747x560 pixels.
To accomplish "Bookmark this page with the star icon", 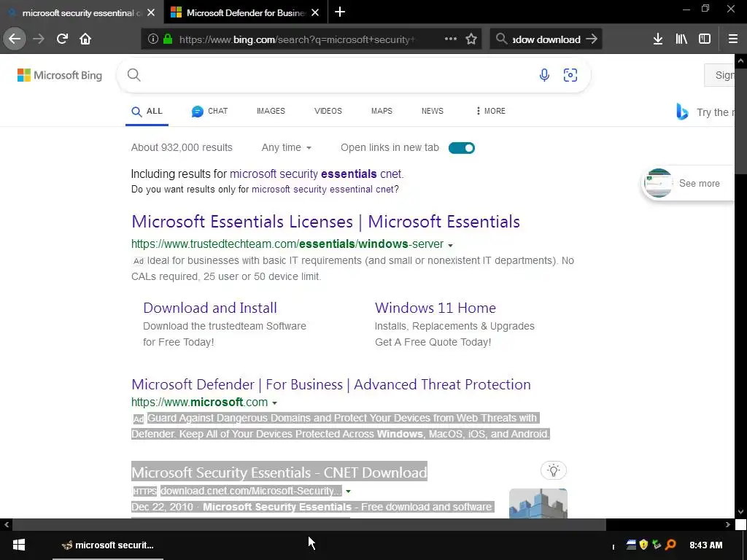I will [471, 39].
